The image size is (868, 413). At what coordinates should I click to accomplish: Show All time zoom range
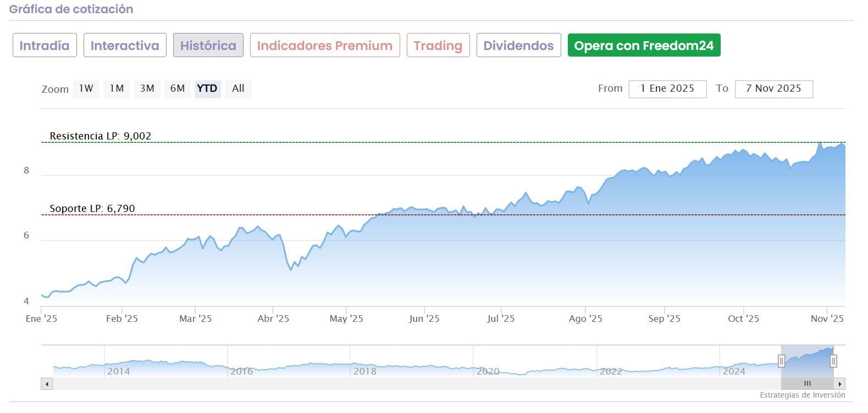pyautogui.click(x=238, y=88)
